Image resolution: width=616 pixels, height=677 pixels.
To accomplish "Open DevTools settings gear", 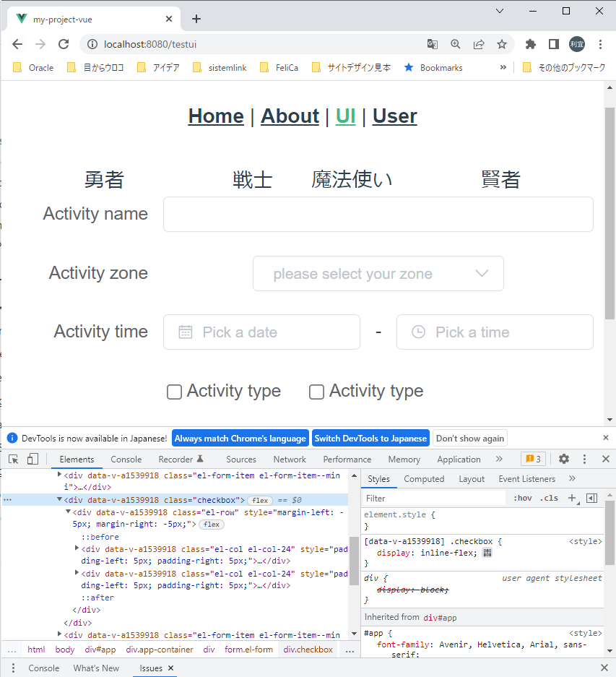I will tap(564, 459).
